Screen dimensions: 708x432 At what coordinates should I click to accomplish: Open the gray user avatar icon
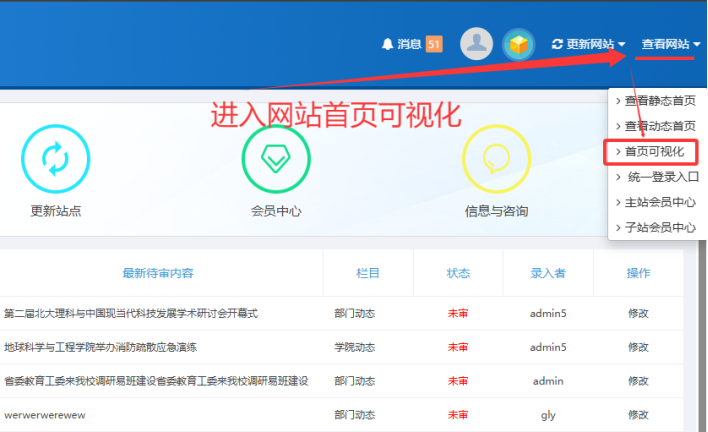click(476, 44)
